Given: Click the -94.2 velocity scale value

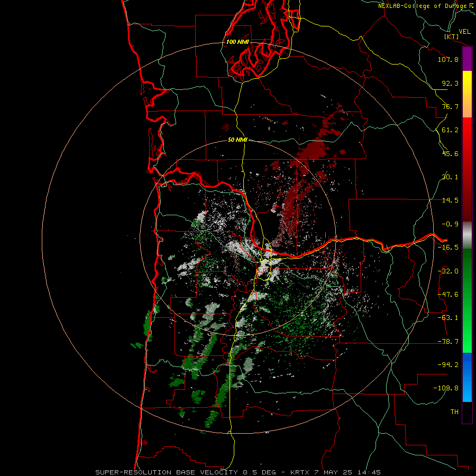Looking at the screenshot, I should (x=448, y=365).
